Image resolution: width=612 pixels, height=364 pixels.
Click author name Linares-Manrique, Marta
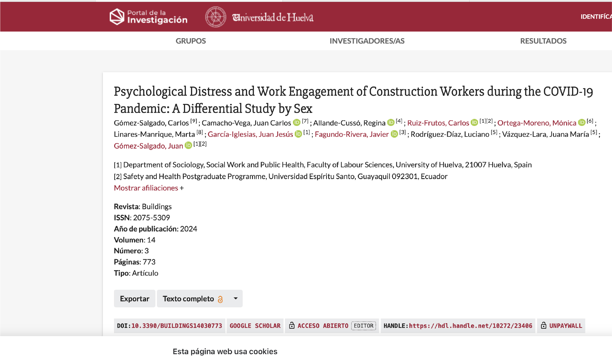tap(154, 134)
